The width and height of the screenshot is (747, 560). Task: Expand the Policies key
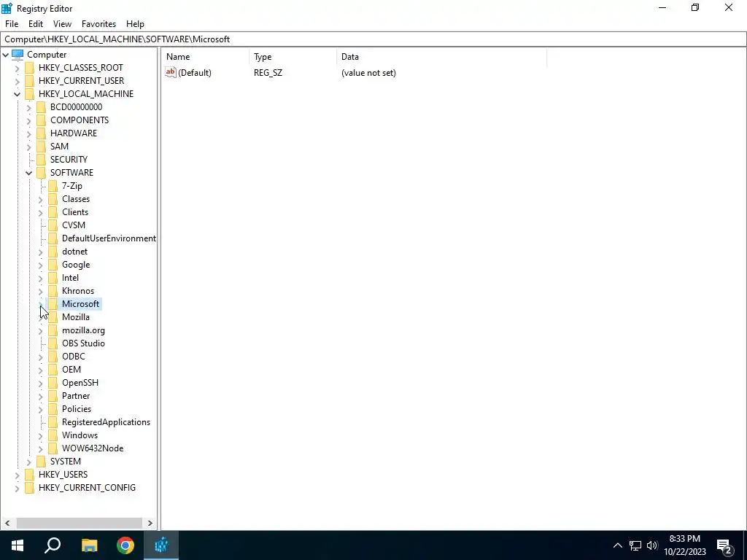(41, 410)
